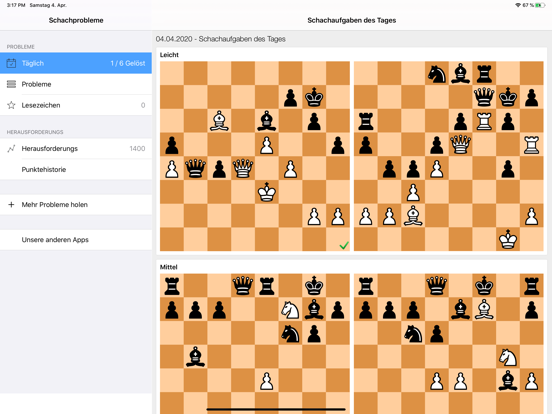This screenshot has height=414, width=552.
Task: Open Lesezeichen via the star icon
Action: coord(11,105)
